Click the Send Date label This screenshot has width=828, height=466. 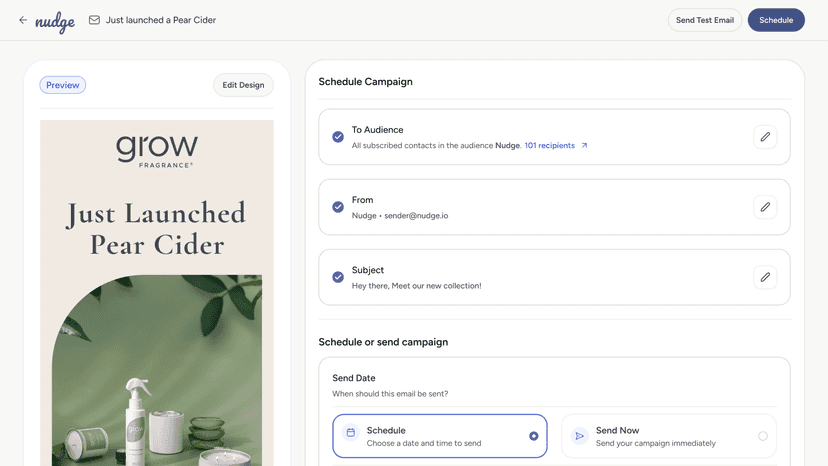[354, 378]
